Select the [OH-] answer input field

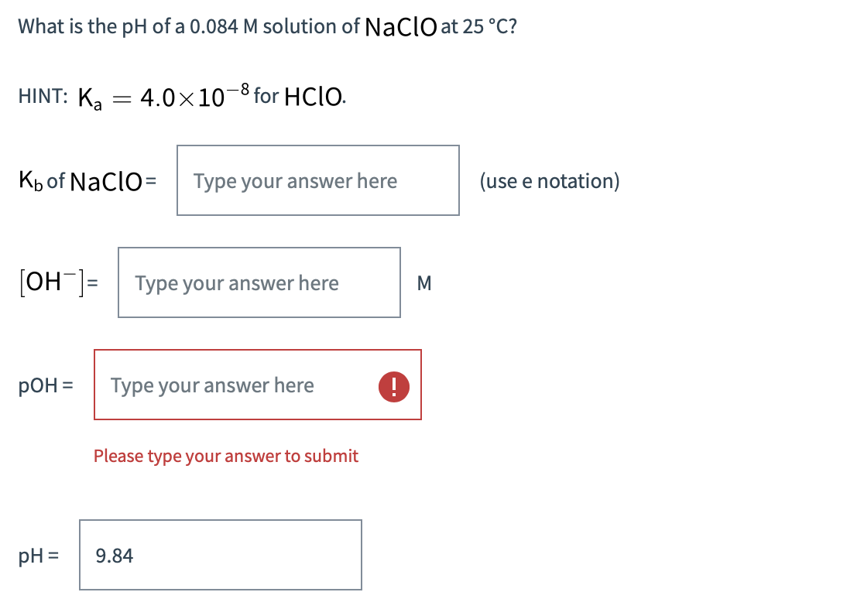(x=259, y=283)
